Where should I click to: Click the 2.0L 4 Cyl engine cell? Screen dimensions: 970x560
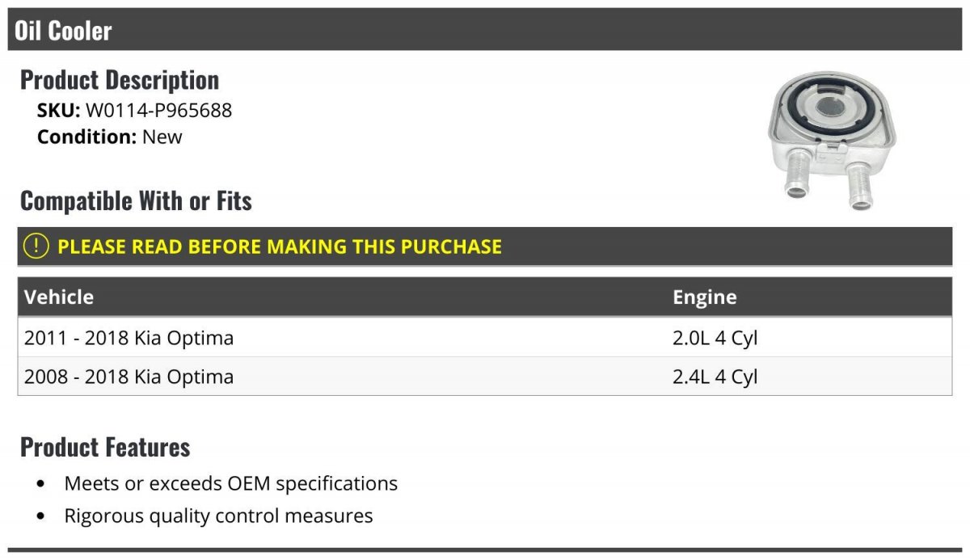tap(715, 338)
